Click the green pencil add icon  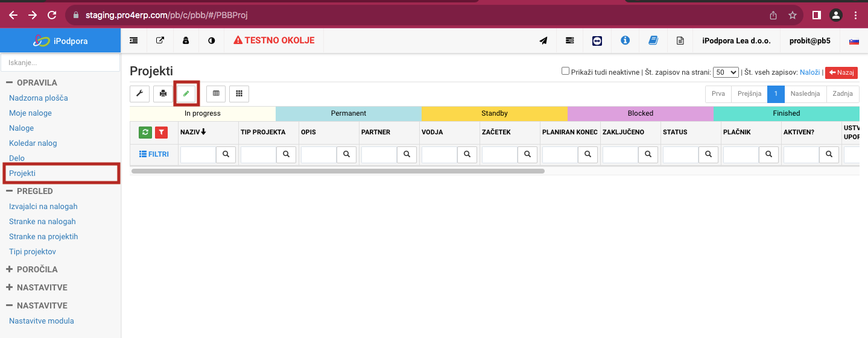point(186,93)
